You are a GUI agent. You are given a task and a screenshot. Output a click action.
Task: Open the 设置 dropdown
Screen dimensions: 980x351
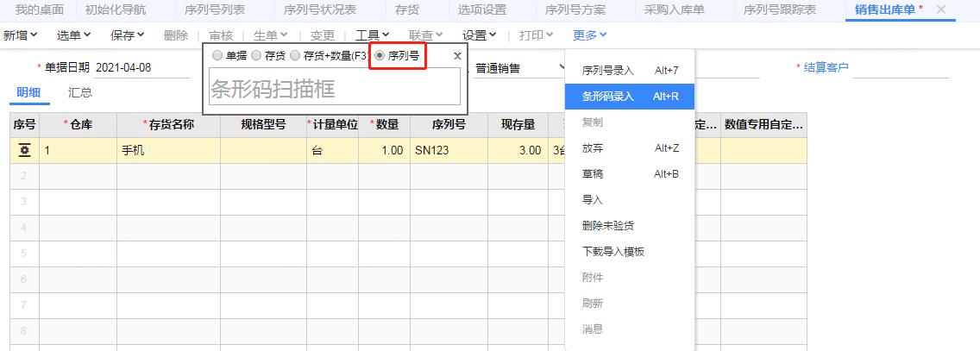coord(480,35)
